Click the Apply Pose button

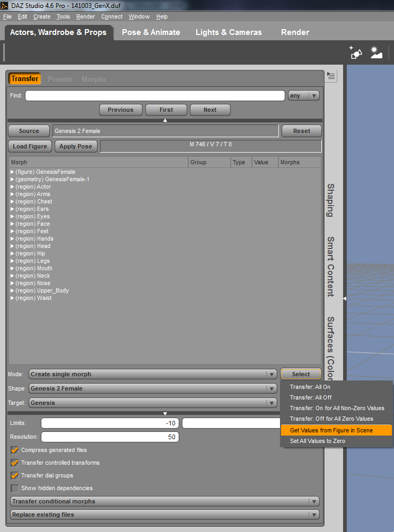point(76,147)
